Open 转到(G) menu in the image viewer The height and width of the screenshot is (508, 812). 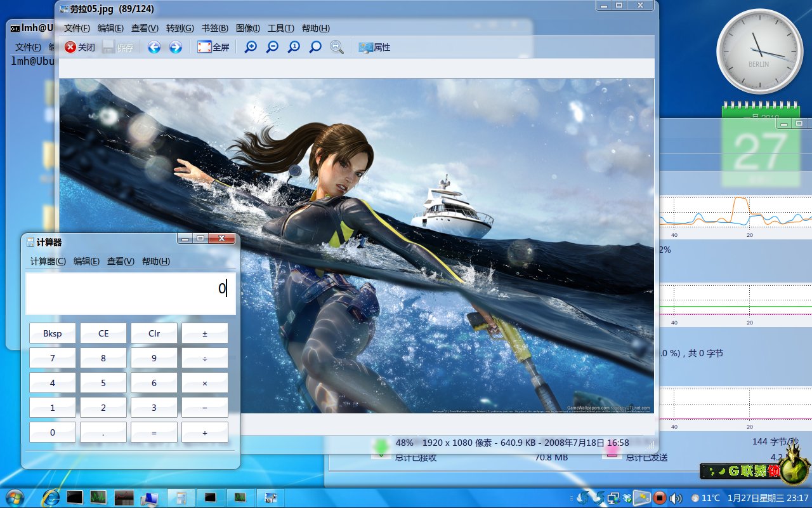coord(180,28)
